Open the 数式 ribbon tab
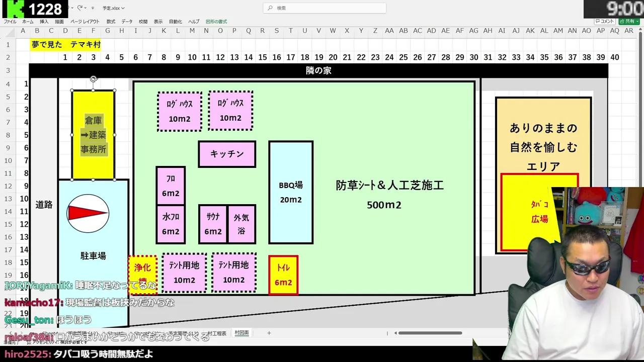644x362 pixels. (111, 22)
